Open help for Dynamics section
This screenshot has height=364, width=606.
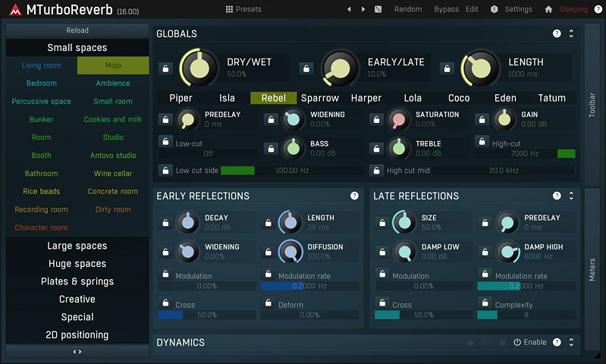pos(557,342)
